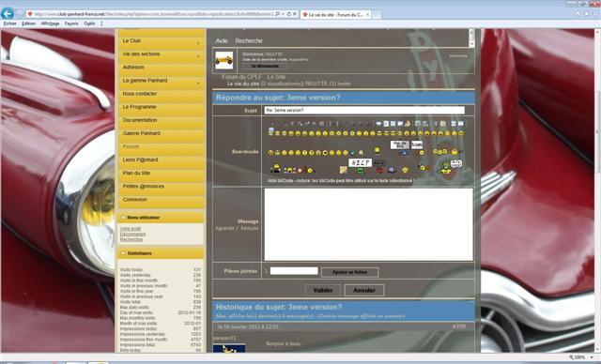
Task: Expand the Le Club menu arrow
Action: [x=198, y=43]
